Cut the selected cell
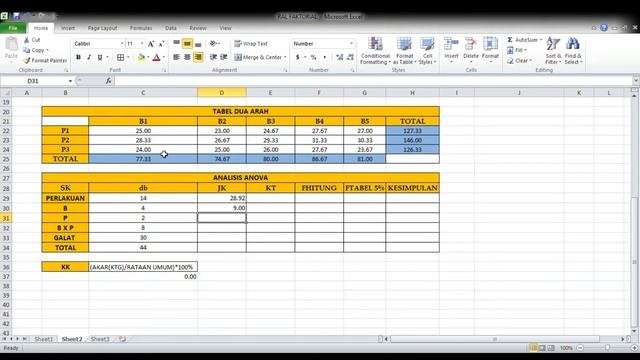Screen dimensions: 640x360 pyautogui.click(x=32, y=40)
